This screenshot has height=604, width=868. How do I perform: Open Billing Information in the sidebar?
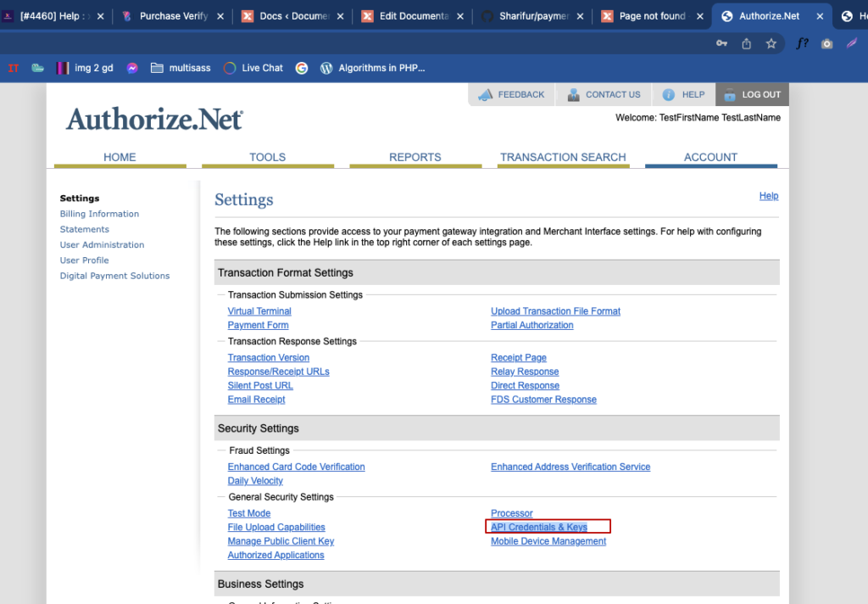[100, 214]
